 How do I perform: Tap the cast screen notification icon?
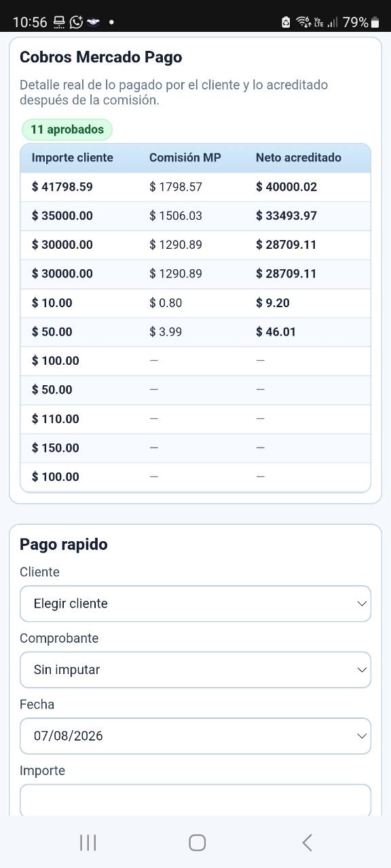coord(59,22)
